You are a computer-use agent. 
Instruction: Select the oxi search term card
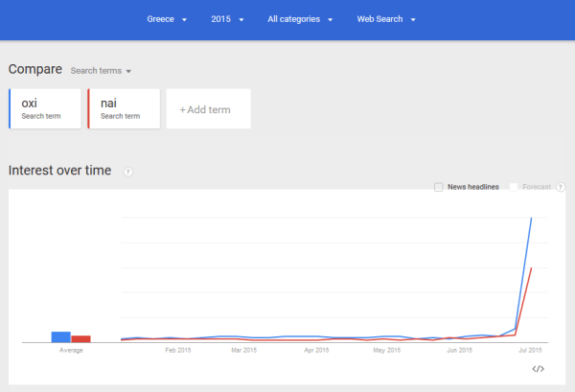pyautogui.click(x=44, y=109)
